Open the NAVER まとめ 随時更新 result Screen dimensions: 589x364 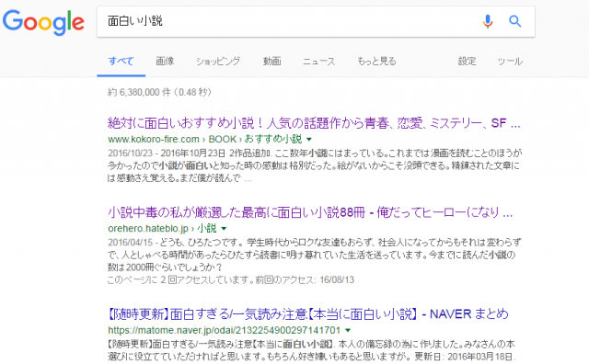click(x=308, y=313)
